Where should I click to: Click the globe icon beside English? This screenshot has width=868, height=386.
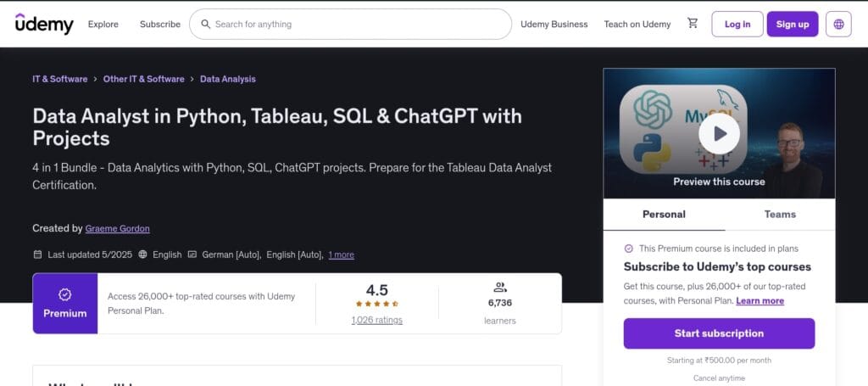click(142, 255)
